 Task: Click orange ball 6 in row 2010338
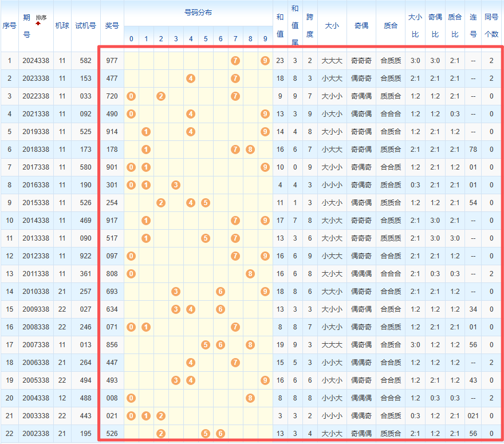(x=220, y=291)
